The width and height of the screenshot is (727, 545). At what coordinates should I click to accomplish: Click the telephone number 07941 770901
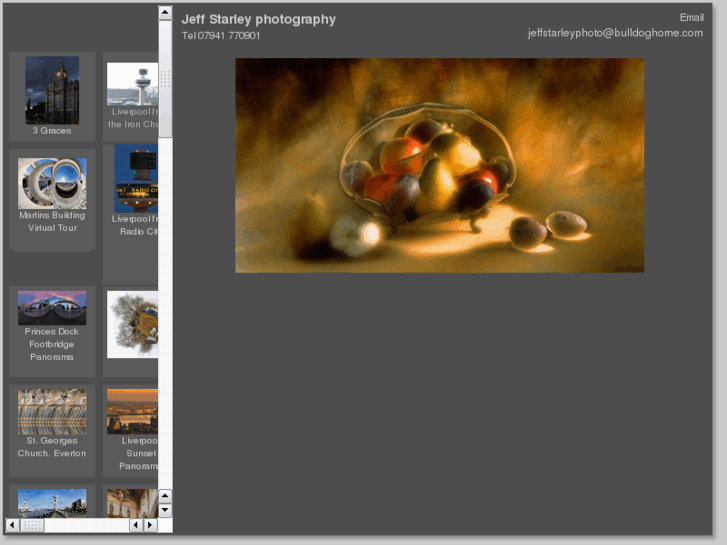click(229, 36)
